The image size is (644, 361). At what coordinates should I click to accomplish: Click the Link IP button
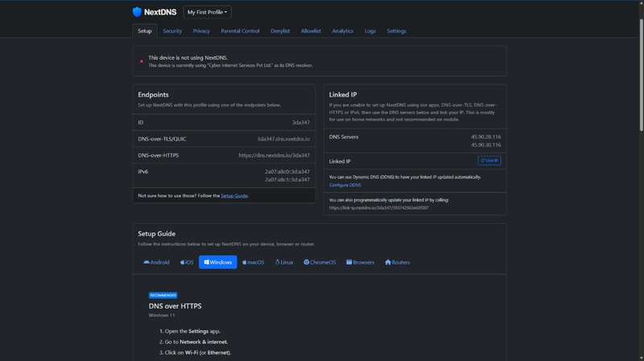489,160
